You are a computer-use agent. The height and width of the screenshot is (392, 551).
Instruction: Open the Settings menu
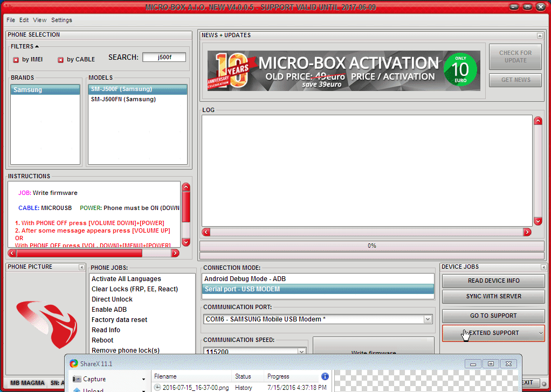[x=61, y=20]
